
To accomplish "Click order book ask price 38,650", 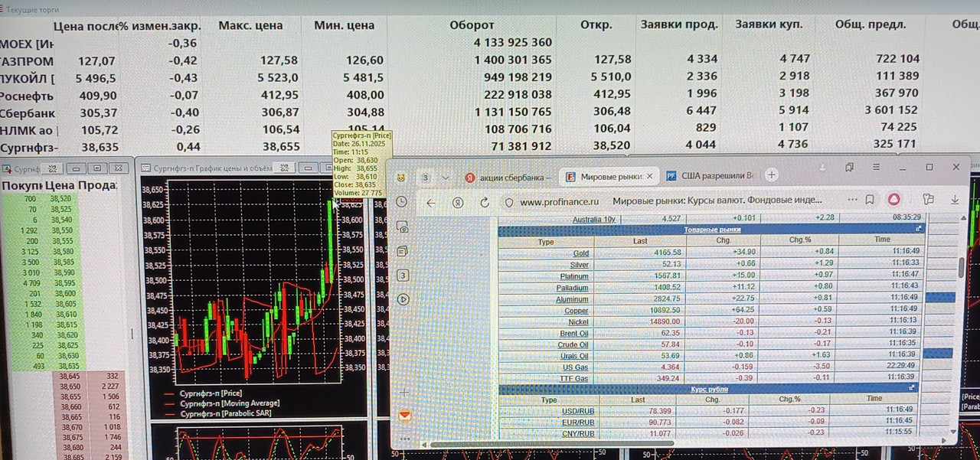I will click(x=70, y=387).
